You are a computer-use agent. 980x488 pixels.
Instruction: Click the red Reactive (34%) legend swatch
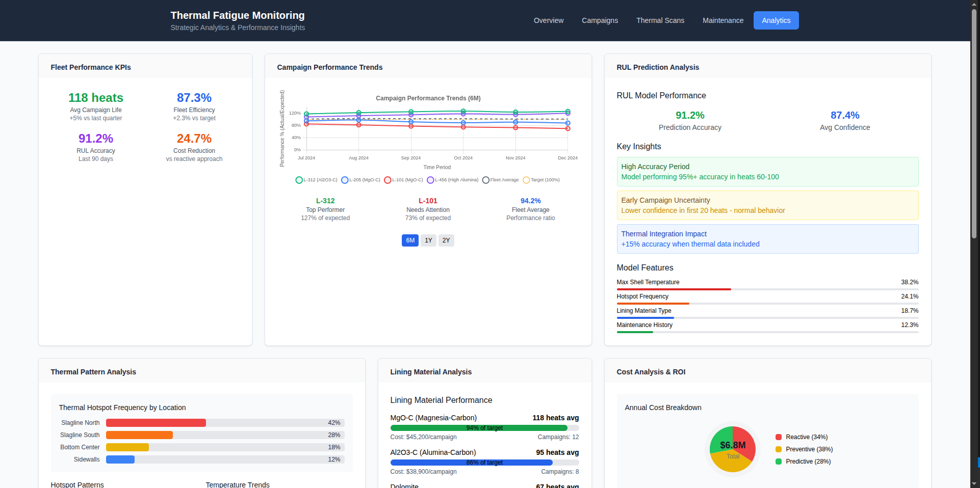(x=779, y=437)
